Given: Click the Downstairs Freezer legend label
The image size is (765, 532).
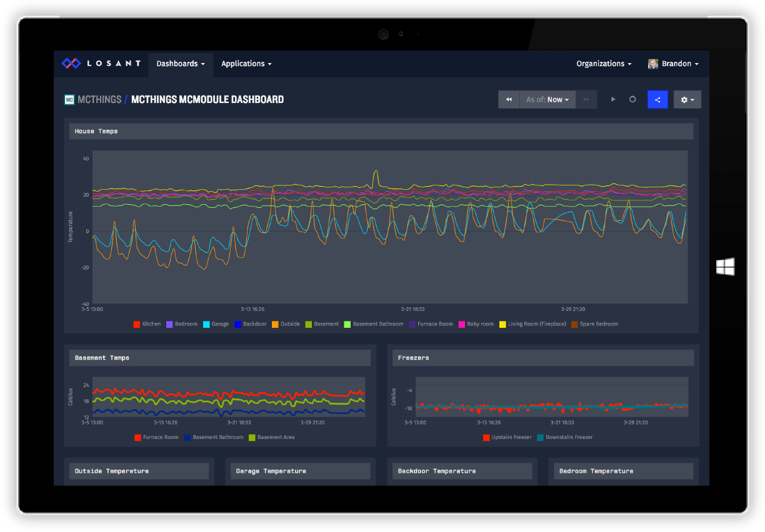Looking at the screenshot, I should coord(569,437).
